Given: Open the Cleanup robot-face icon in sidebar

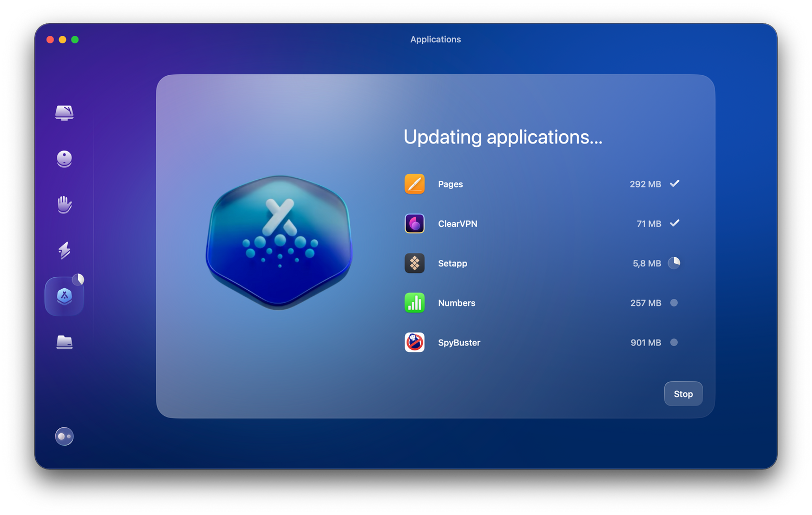Looking at the screenshot, I should [64, 159].
